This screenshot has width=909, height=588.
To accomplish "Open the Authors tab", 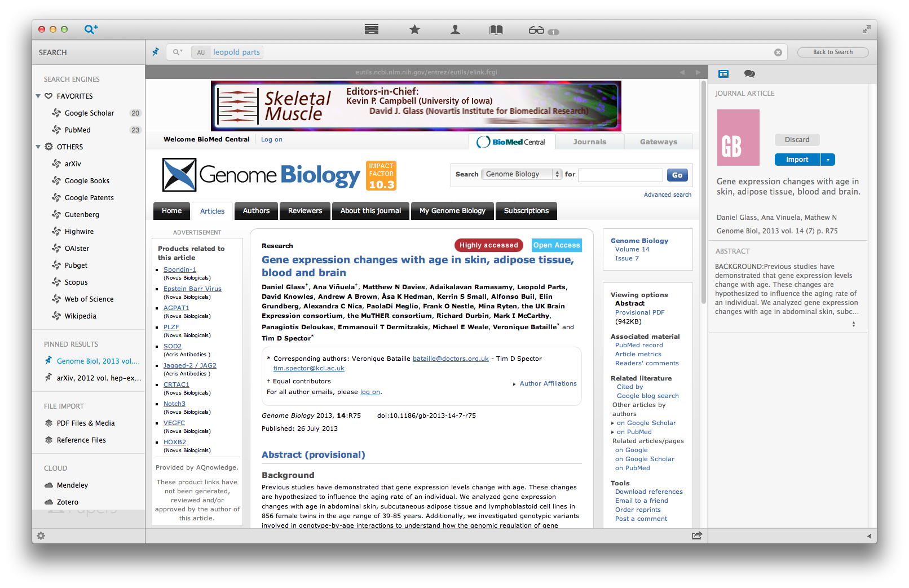I will pos(256,211).
